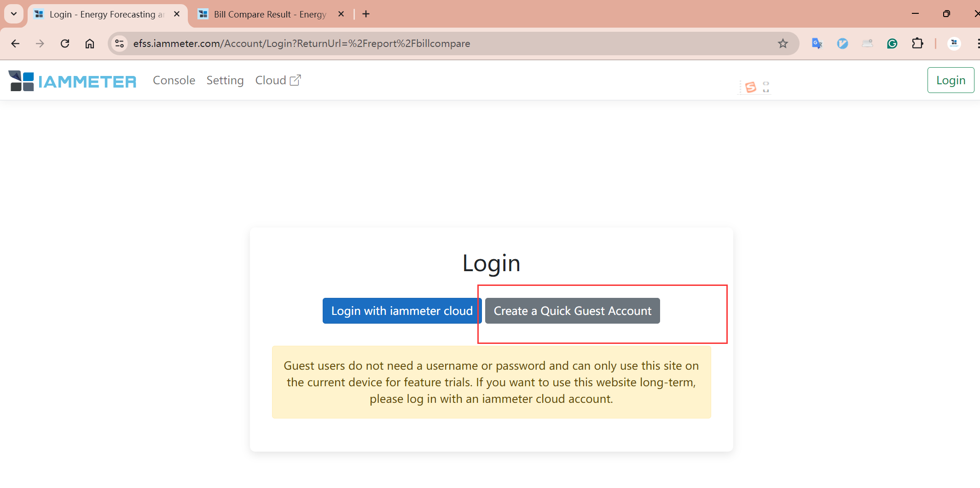Open the Setting menu item
The height and width of the screenshot is (488, 980).
point(225,80)
